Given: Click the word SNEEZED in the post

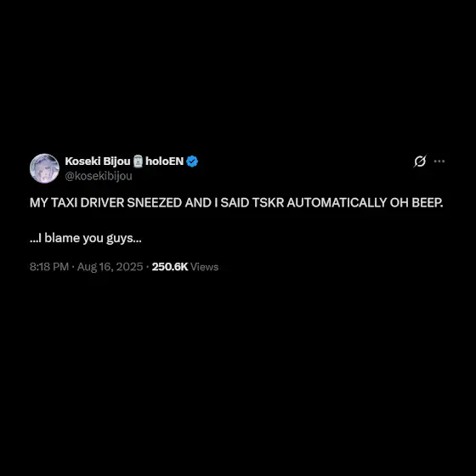Looking at the screenshot, I should 154,203.
